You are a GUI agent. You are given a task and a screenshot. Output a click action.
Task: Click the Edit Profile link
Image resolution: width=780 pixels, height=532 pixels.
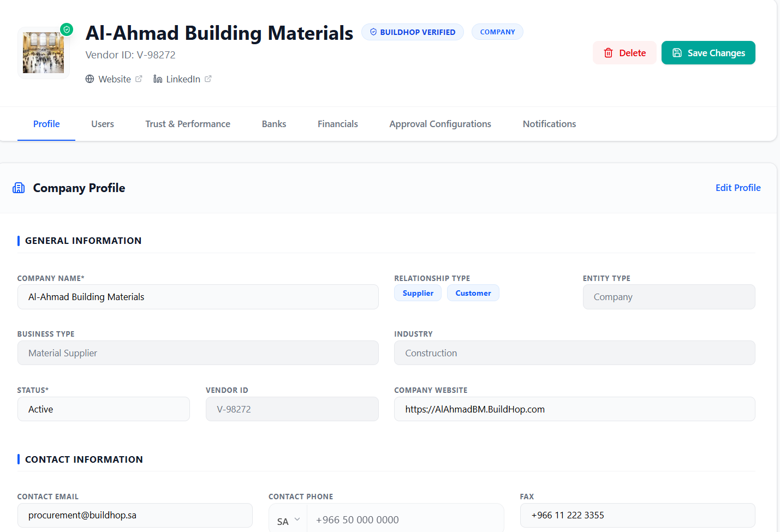[x=738, y=188]
